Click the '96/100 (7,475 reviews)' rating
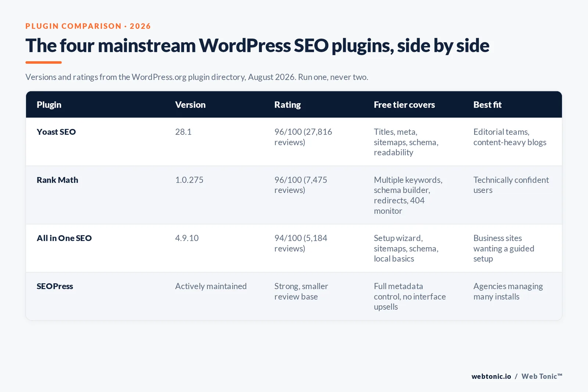 301,185
